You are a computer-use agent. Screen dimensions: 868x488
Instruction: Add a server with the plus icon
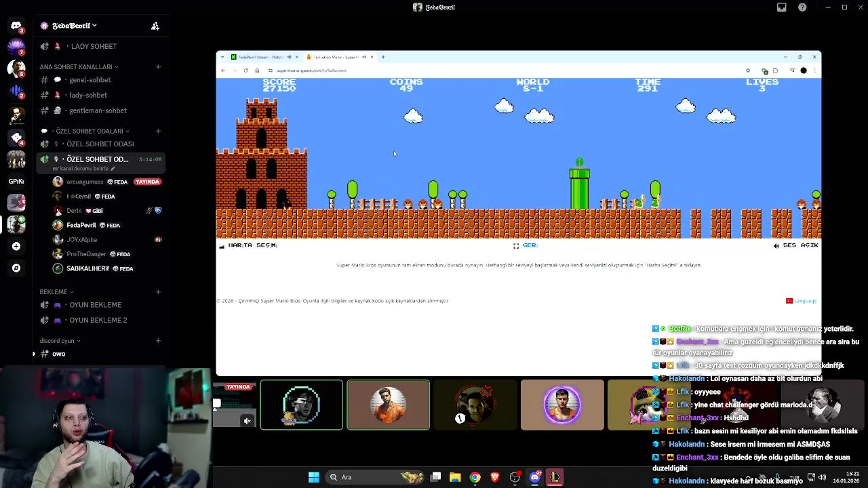16,246
